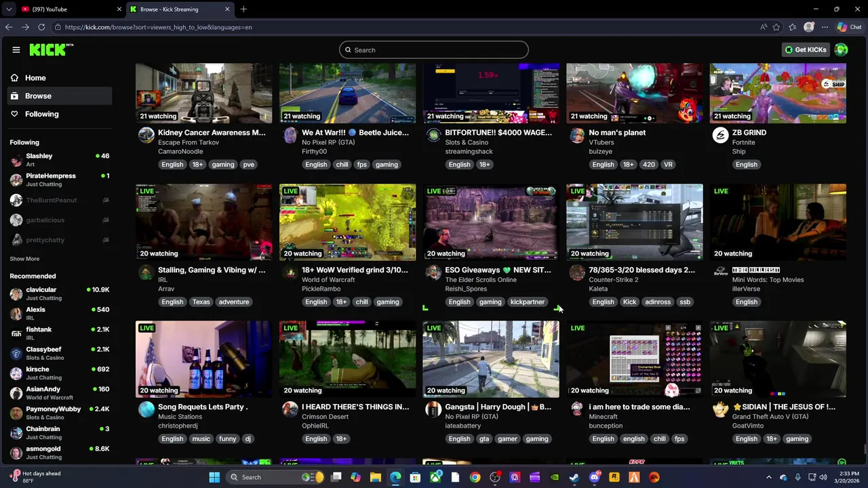Click GoatVimto's streamer avatar

pos(720,409)
